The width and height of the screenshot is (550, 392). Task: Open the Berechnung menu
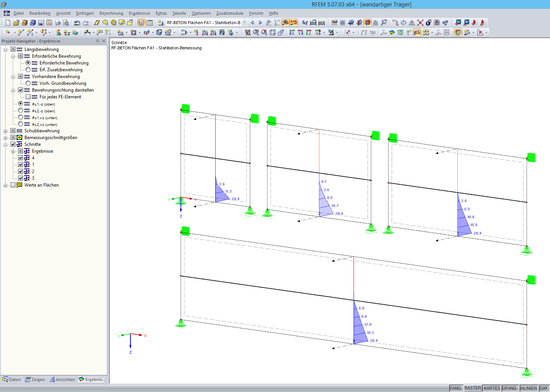pyautogui.click(x=111, y=13)
